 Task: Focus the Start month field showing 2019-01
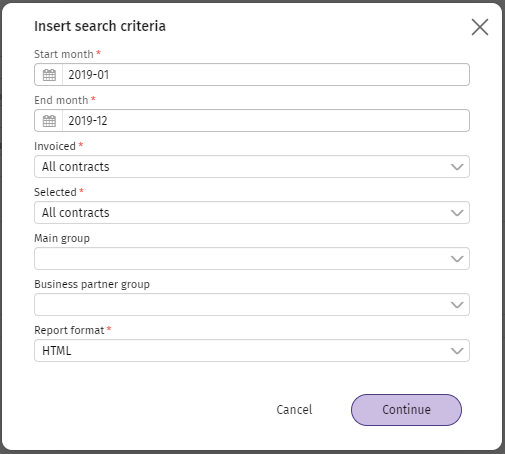[x=266, y=75]
